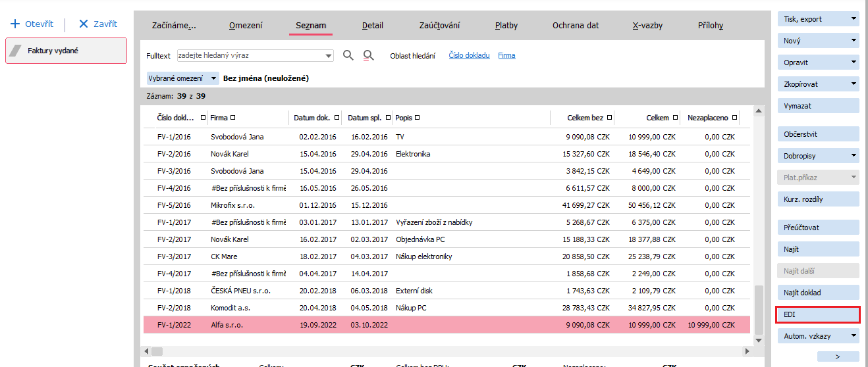Click in the Fulltext search input field
868x367 pixels.
pyautogui.click(x=251, y=56)
